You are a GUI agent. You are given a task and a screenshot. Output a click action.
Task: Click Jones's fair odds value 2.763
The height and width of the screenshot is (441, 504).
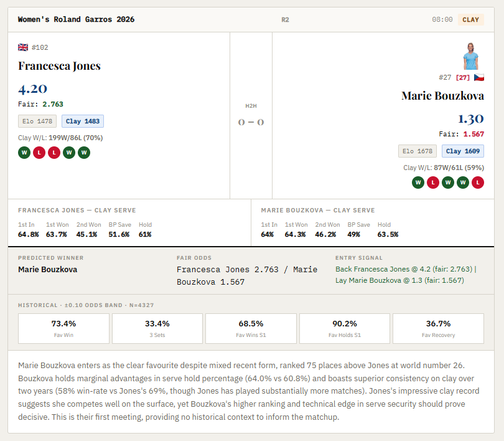tap(53, 104)
